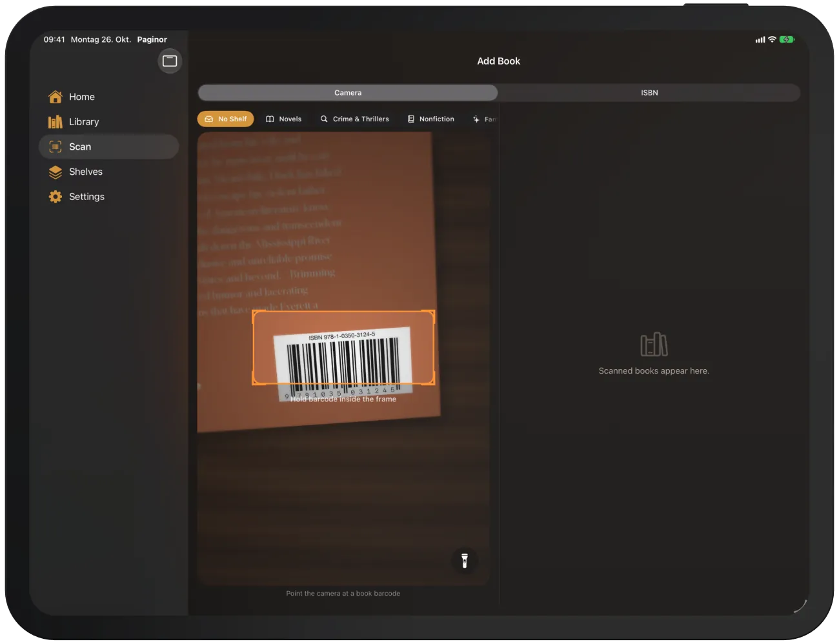This screenshot has height=644, width=839.
Task: Click the 'Scanned books appear here.' text
Action: click(654, 371)
